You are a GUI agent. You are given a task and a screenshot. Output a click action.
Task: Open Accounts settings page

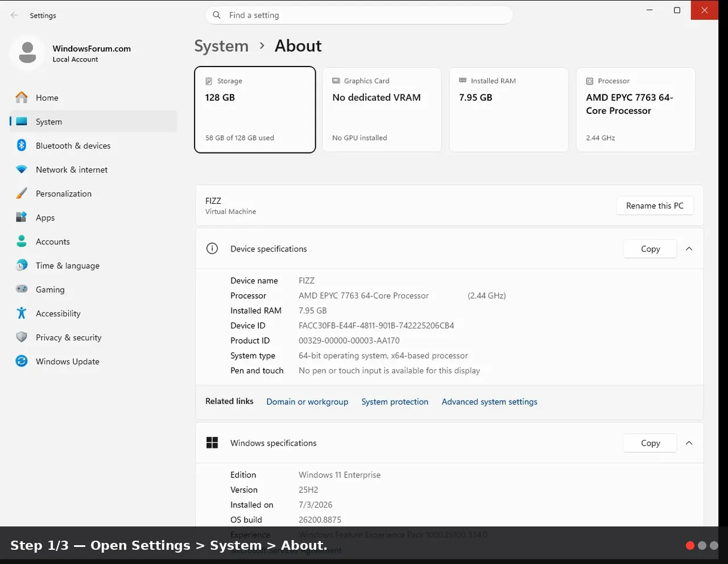[x=93, y=241]
